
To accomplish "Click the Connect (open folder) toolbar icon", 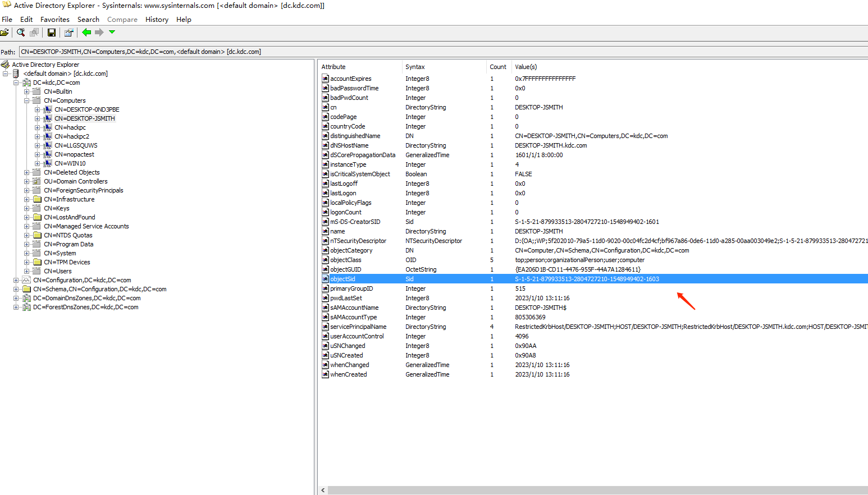I will tap(4, 33).
